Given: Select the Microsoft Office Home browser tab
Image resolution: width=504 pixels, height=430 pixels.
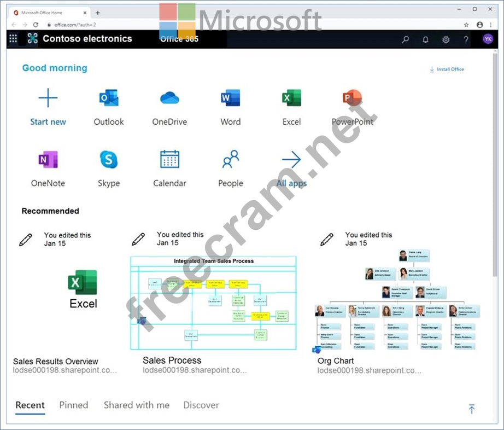Looking at the screenshot, I should pos(49,13).
